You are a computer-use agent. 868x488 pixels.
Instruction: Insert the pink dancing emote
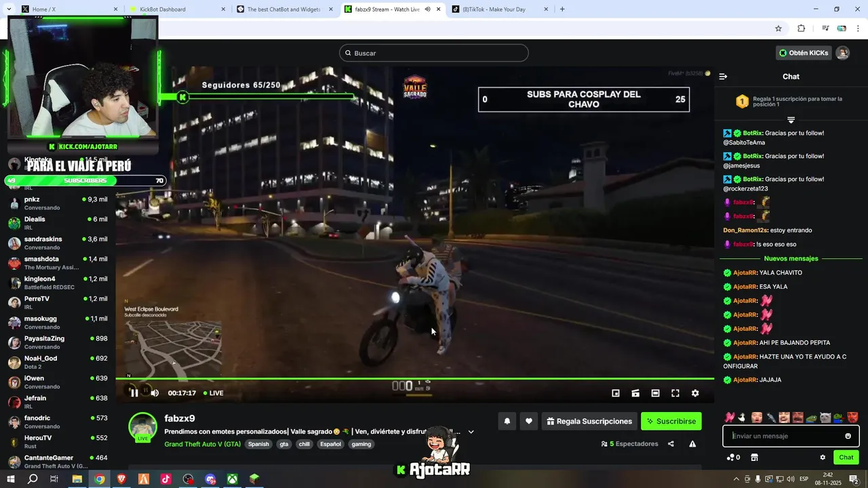pyautogui.click(x=730, y=418)
